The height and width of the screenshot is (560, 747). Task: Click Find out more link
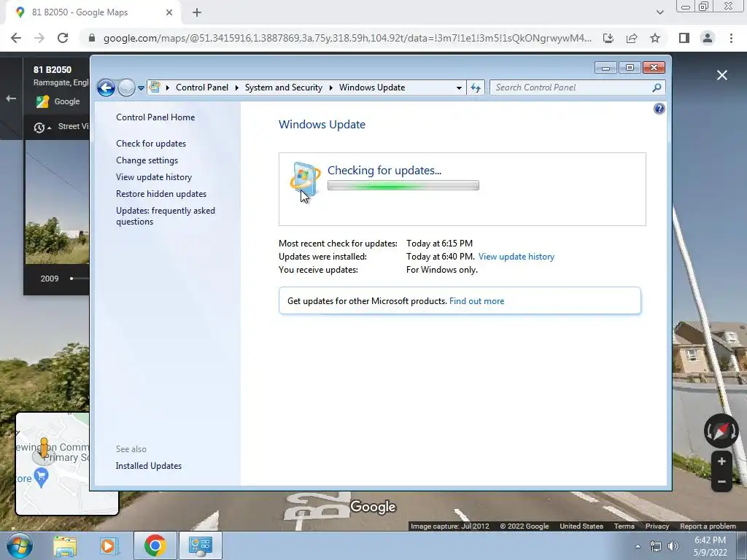tap(476, 301)
